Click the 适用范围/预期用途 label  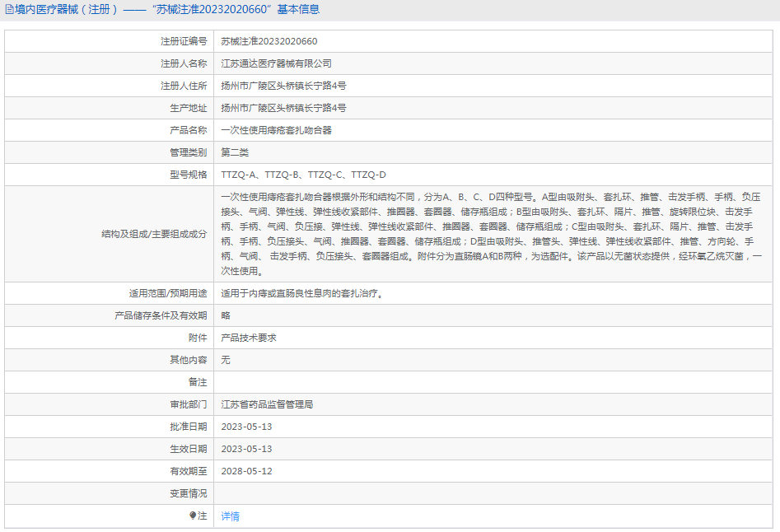pyautogui.click(x=168, y=293)
